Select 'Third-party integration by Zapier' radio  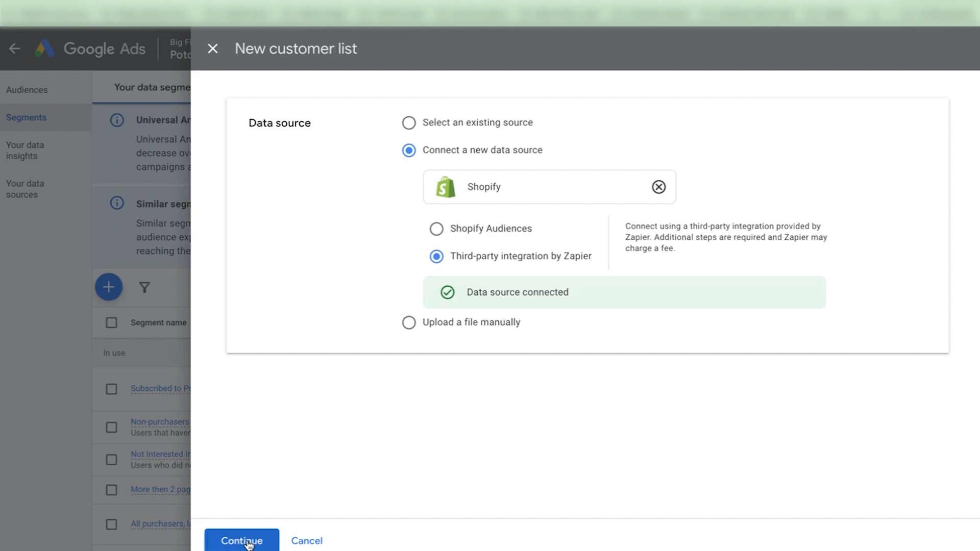click(x=436, y=256)
